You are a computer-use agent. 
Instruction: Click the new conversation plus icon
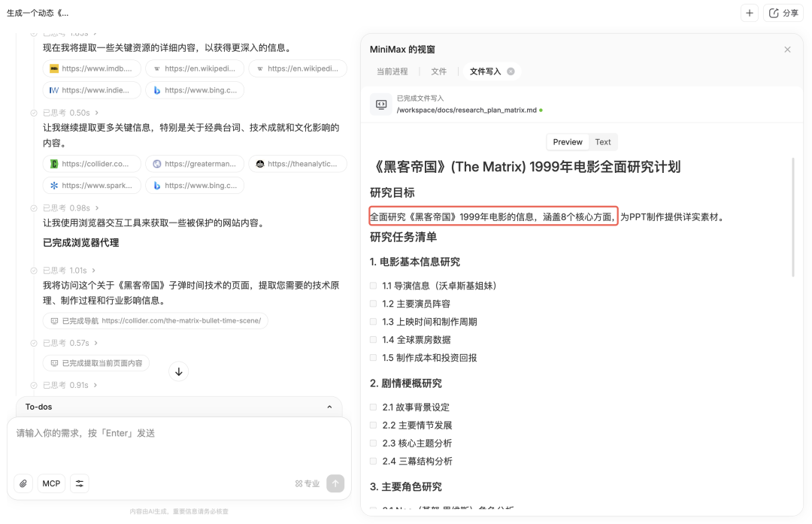click(749, 13)
